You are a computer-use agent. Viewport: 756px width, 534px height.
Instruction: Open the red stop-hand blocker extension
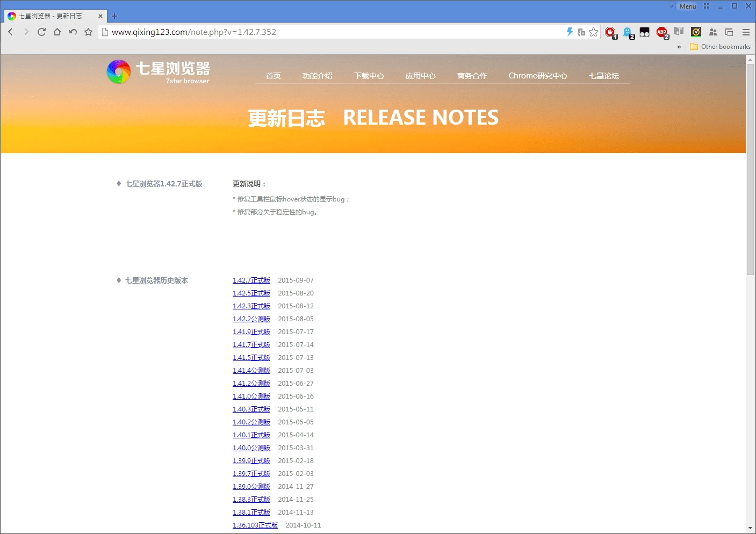point(610,33)
